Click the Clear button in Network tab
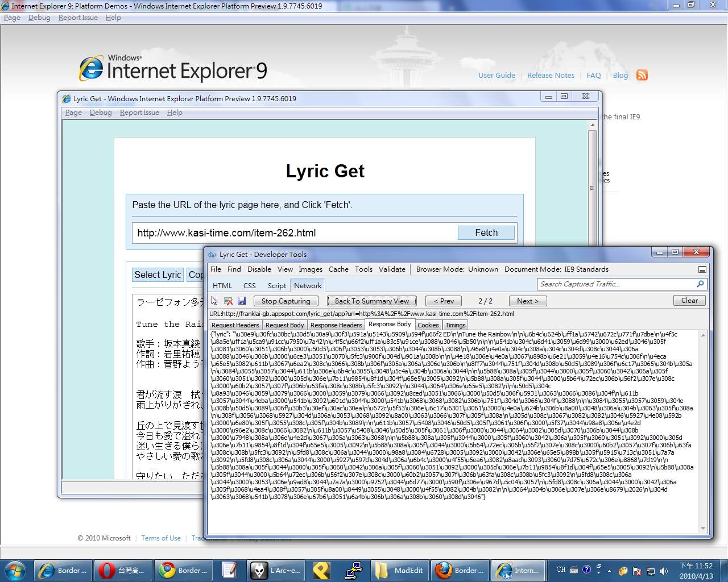The width and height of the screenshot is (728, 582). pos(689,301)
